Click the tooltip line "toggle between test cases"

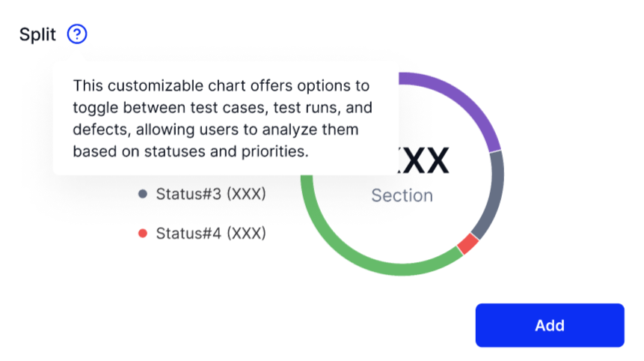222,108
